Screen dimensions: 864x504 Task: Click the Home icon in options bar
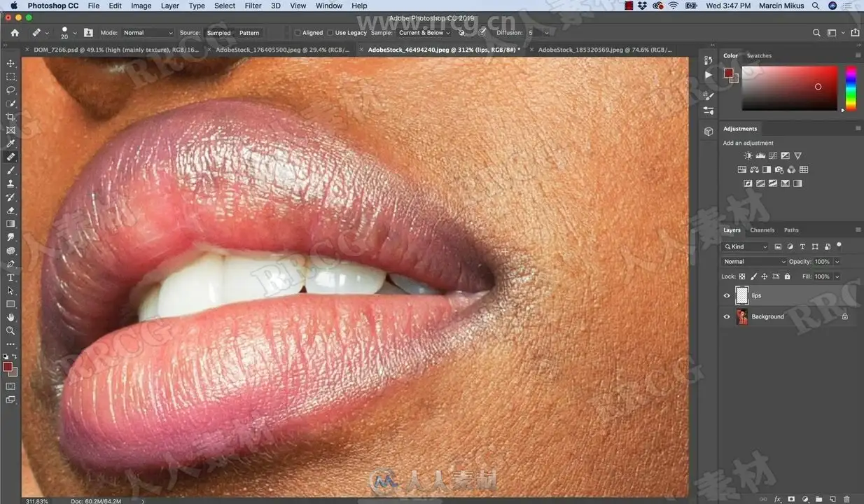pos(15,32)
